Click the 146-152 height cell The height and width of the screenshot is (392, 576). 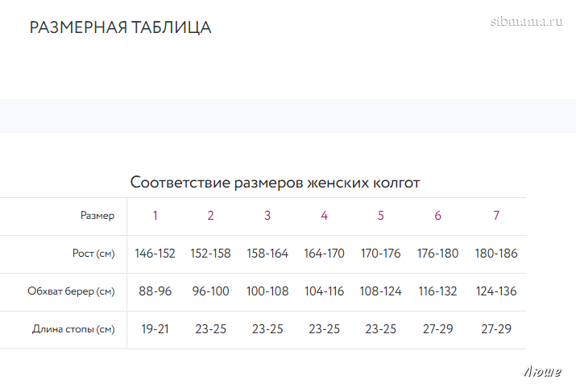[155, 254]
